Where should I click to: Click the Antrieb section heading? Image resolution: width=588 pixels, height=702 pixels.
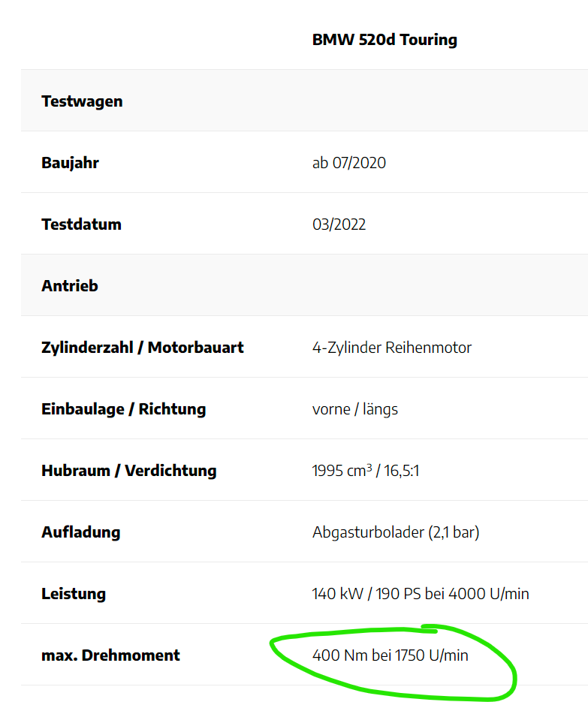point(70,286)
